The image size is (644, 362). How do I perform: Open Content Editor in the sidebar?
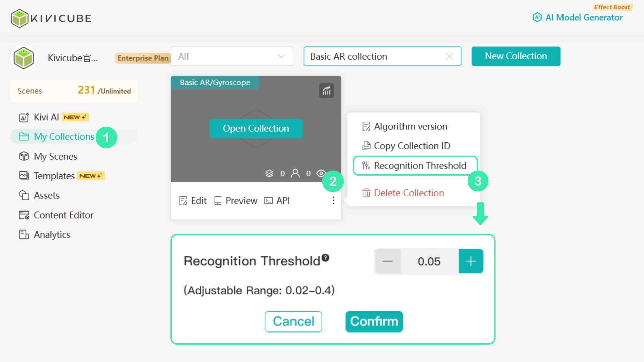point(56,215)
